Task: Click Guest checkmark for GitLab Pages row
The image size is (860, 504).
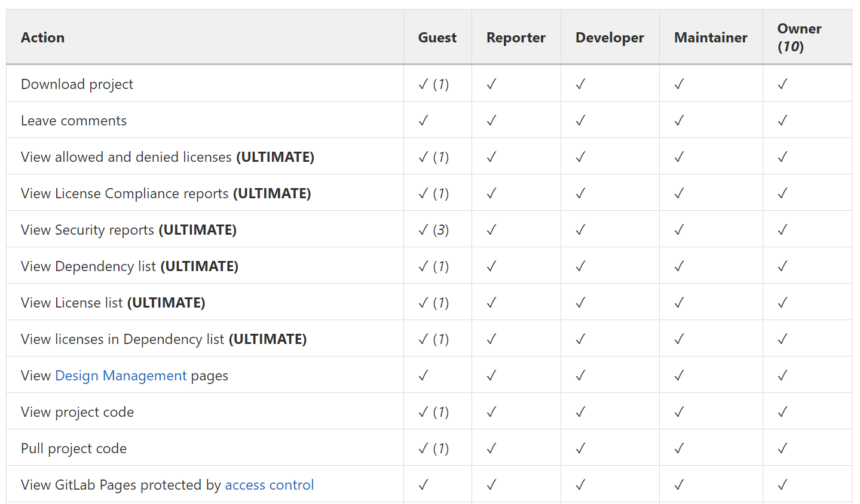Action: (423, 485)
